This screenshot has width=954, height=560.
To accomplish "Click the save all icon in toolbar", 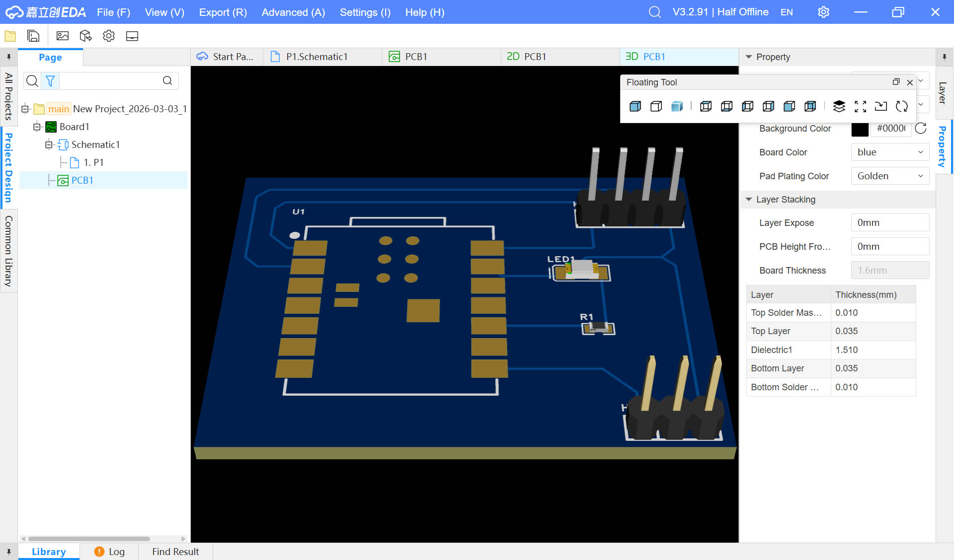I will 33,36.
